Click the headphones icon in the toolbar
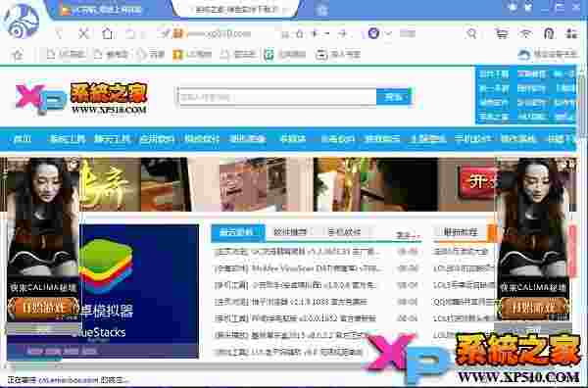 click(549, 34)
